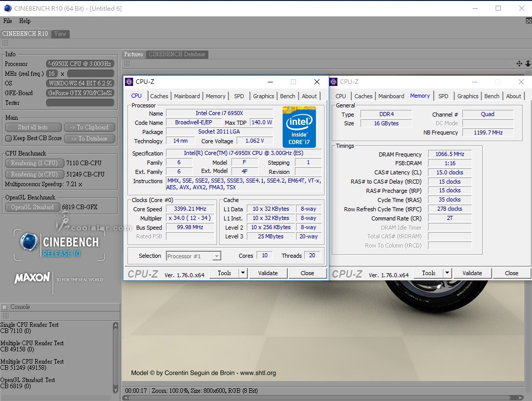Run Rendering (1 CPU) benchmark
Viewport: 532px width, 401px height.
coord(34,163)
